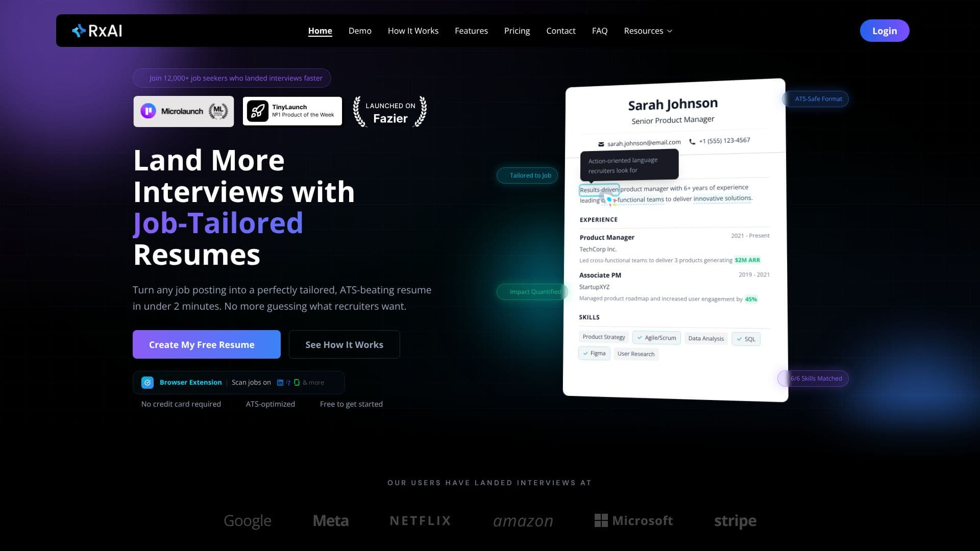Toggle the checked Figma skill chip
The height and width of the screenshot is (551, 980).
pos(594,353)
